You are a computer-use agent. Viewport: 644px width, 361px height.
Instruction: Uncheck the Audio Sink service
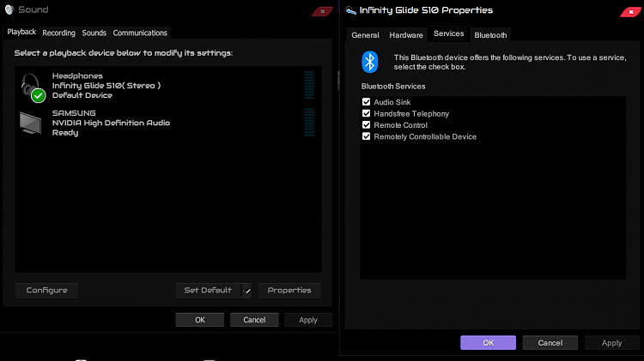(x=367, y=102)
